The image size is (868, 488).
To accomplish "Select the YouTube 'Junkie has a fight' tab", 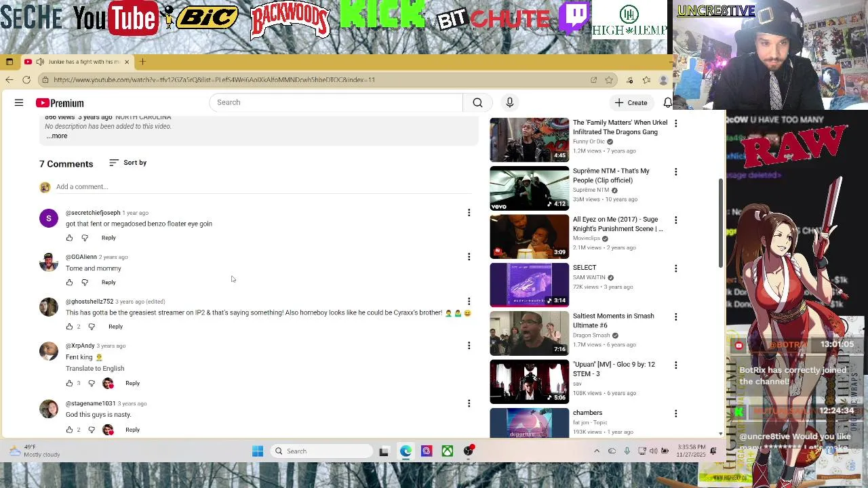I will click(x=77, y=62).
